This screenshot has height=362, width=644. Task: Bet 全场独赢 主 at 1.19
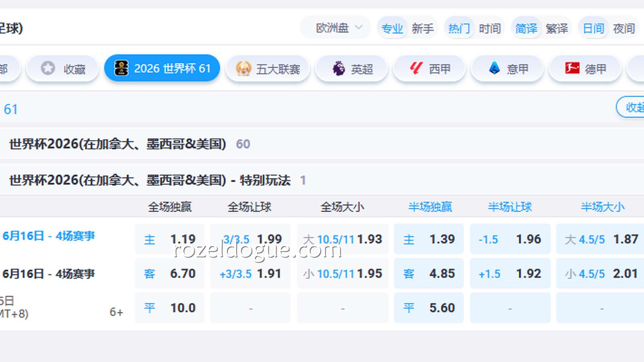(170, 239)
